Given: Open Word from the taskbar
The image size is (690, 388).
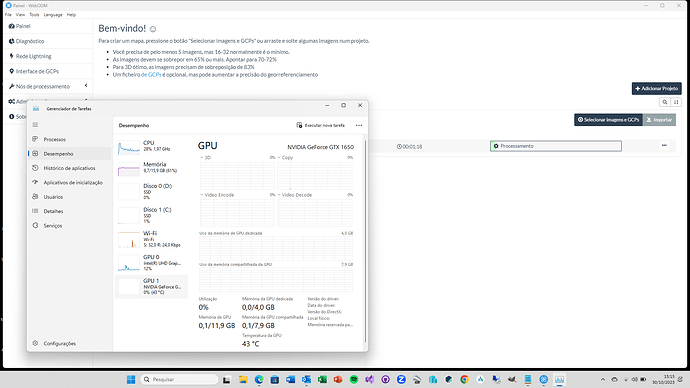Looking at the screenshot, I should pos(290,379).
